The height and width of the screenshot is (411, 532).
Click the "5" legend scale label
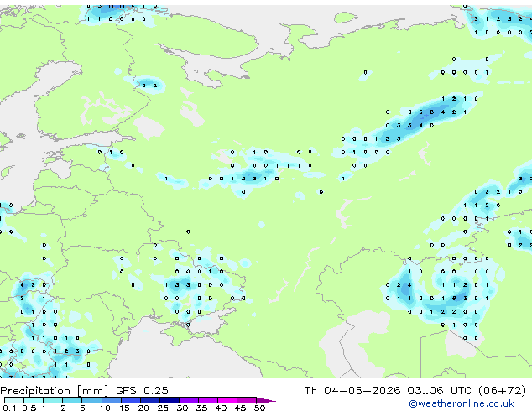coord(82,408)
